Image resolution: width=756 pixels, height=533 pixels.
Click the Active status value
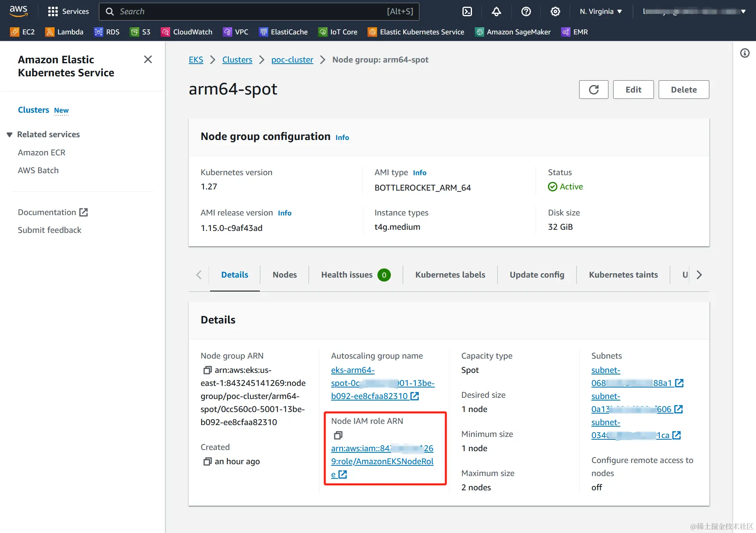coord(565,187)
